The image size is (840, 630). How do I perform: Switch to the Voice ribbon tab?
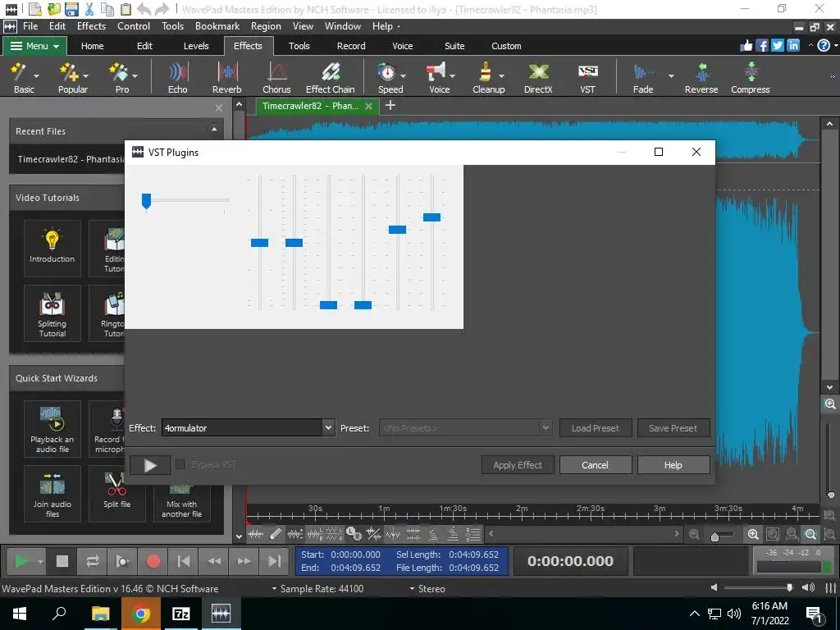tap(402, 46)
